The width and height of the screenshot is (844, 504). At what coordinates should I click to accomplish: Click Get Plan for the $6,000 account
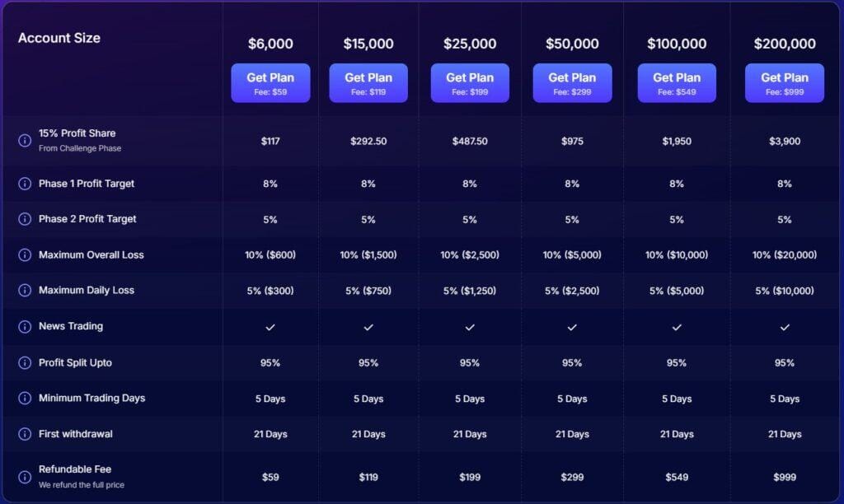(270, 82)
